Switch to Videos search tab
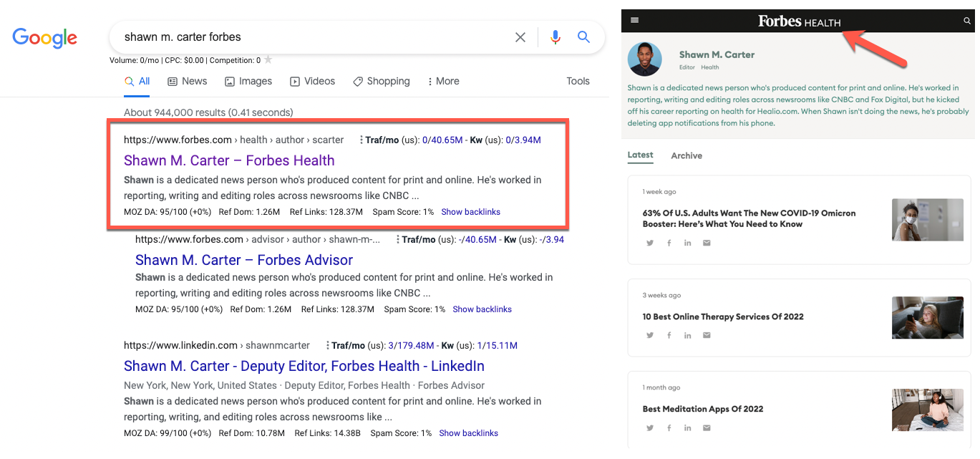Viewport: 980px width, 459px height. tap(312, 82)
